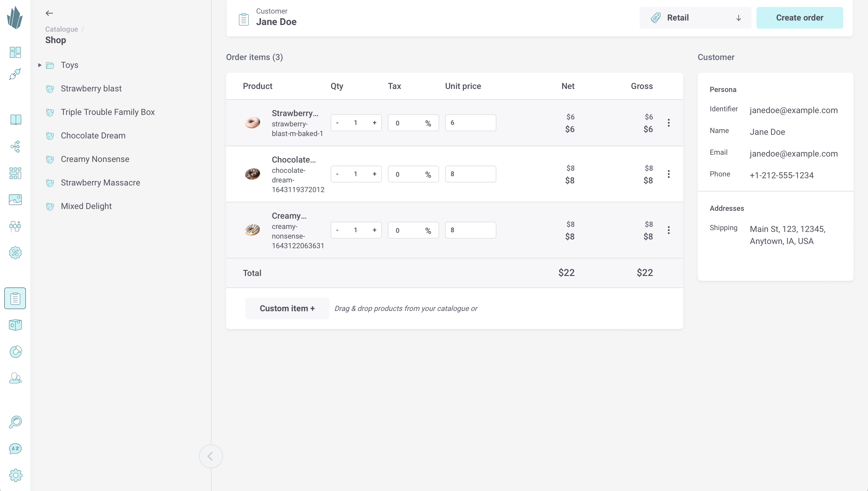Viewport: 868px width, 491px height.
Task: Click the collapse sidebar chevron button
Action: tap(210, 456)
